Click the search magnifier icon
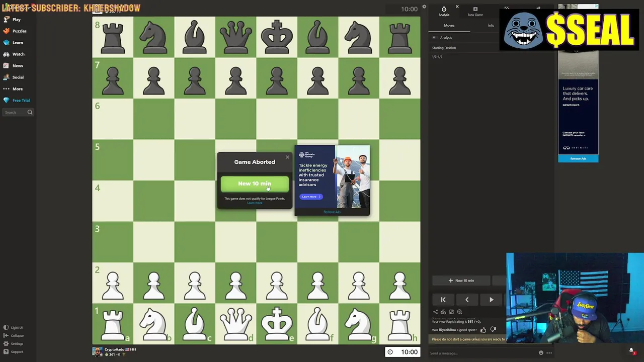 (30, 112)
